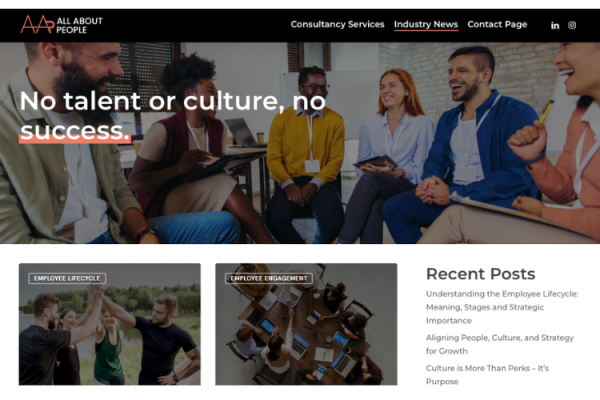Click 'Meaning, Stages and Strategic Importance' text
This screenshot has height=400, width=600.
pyautogui.click(x=485, y=314)
